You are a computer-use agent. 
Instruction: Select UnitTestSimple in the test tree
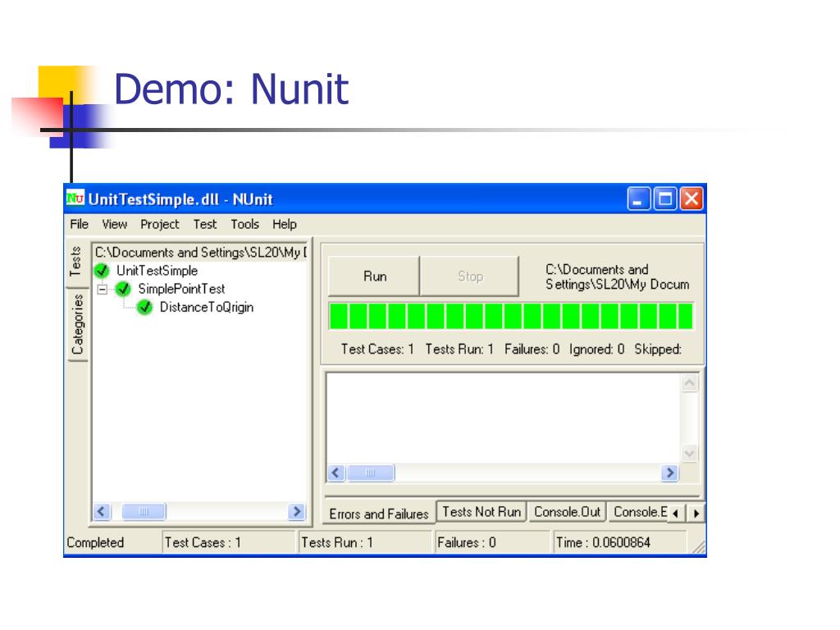[x=157, y=271]
